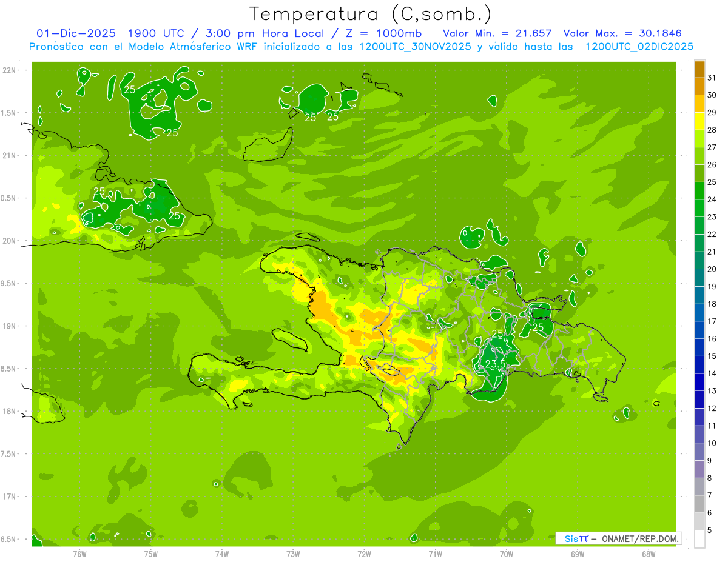Screen dimensions: 728x562
Task: Click the '0.5N' latitude label
Action: point(9,198)
